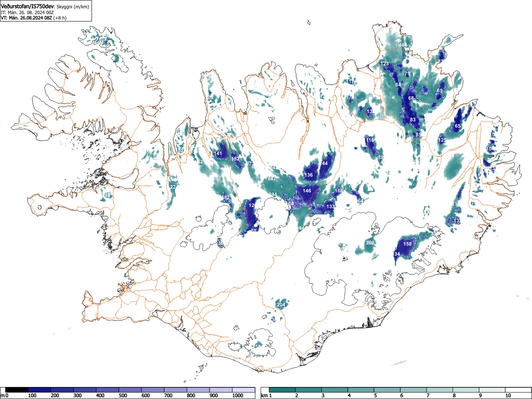Image resolution: width=532 pixels, height=399 pixels.
Task: Select the 500–600 m legend color band
Action: 130,390
